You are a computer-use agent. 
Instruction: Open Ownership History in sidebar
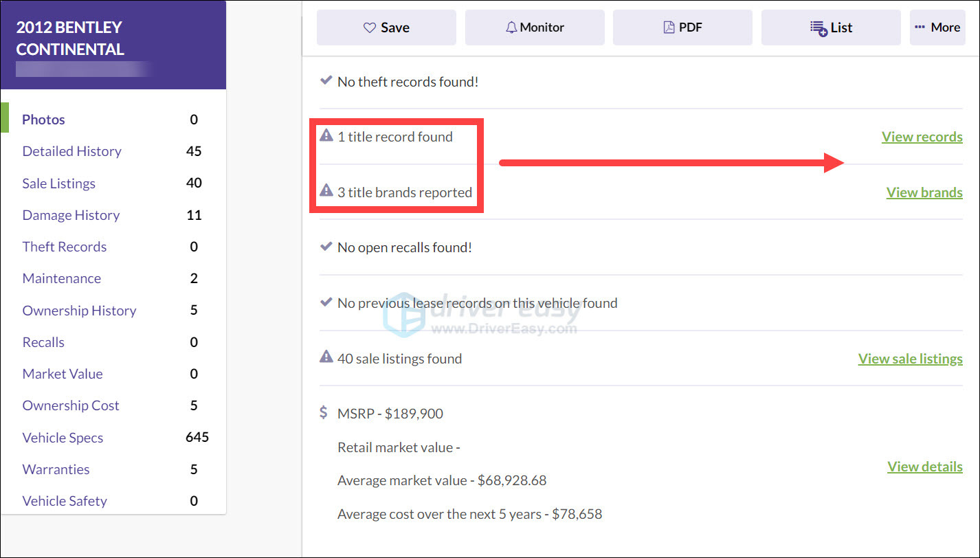coord(79,311)
